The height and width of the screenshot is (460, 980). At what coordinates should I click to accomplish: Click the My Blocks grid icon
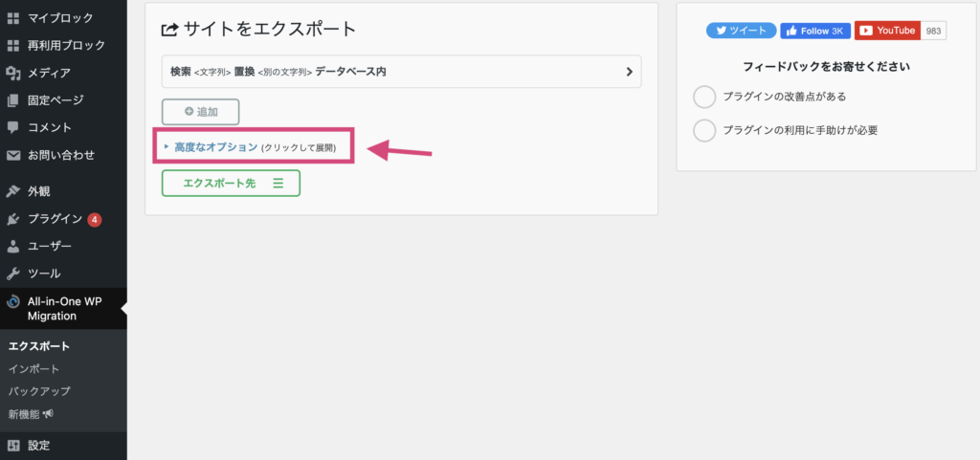13,18
